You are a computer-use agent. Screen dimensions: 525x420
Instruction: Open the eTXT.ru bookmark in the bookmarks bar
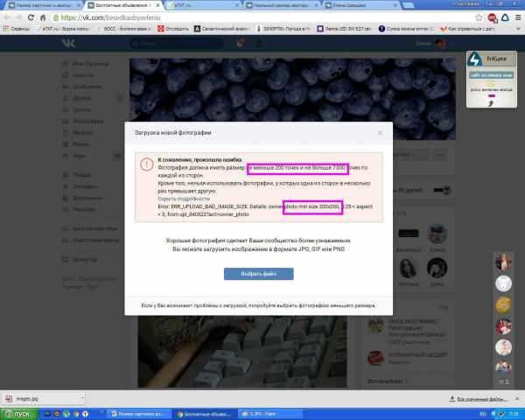[x=63, y=29]
